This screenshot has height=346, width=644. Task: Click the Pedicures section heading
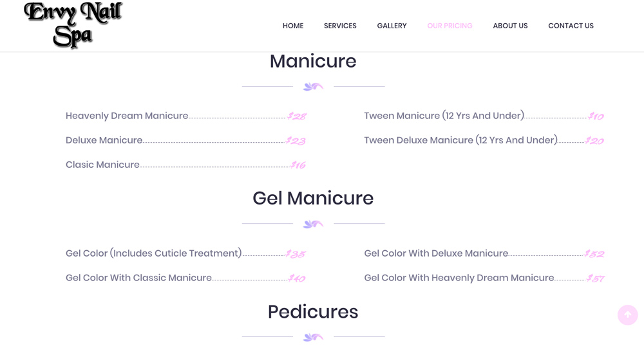click(313, 311)
